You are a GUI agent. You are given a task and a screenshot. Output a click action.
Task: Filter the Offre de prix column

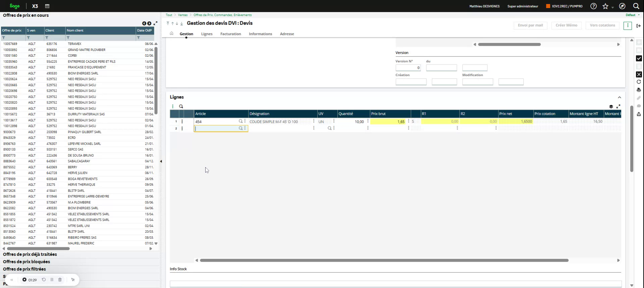4,38
